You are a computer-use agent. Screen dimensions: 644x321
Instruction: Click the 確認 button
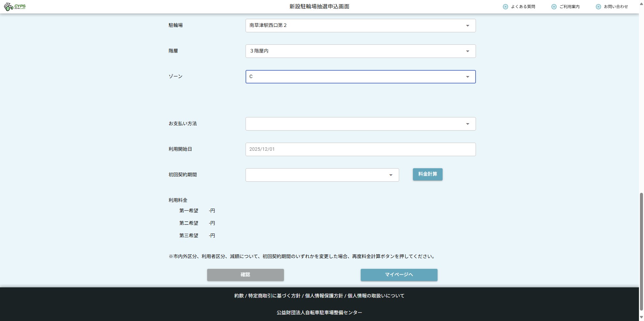(x=245, y=275)
